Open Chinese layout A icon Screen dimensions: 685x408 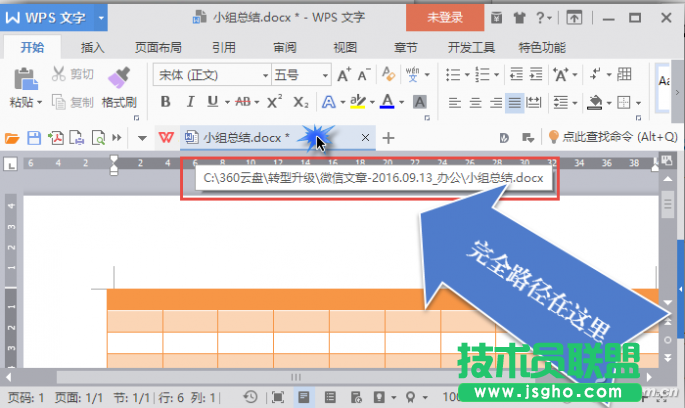tap(561, 74)
